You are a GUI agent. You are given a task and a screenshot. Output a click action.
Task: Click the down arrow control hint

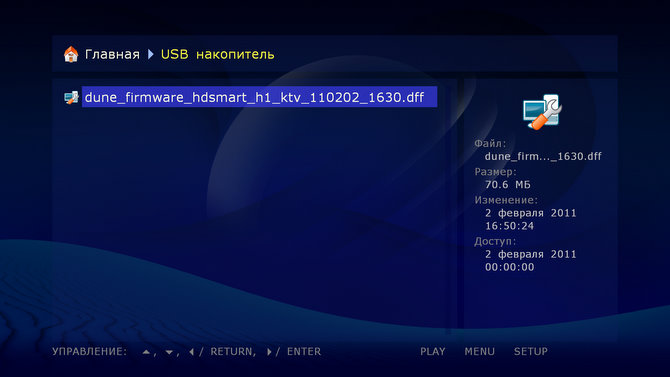[169, 352]
